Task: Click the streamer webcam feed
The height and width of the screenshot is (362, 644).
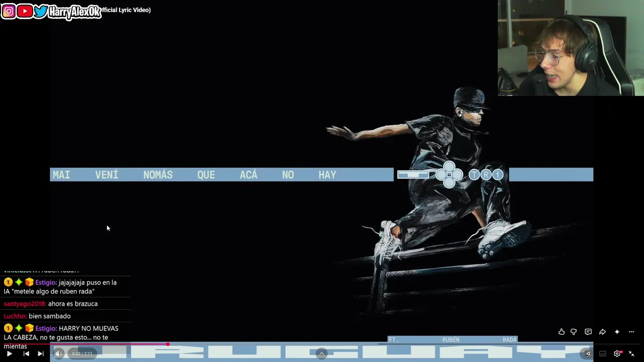Action: point(571,48)
